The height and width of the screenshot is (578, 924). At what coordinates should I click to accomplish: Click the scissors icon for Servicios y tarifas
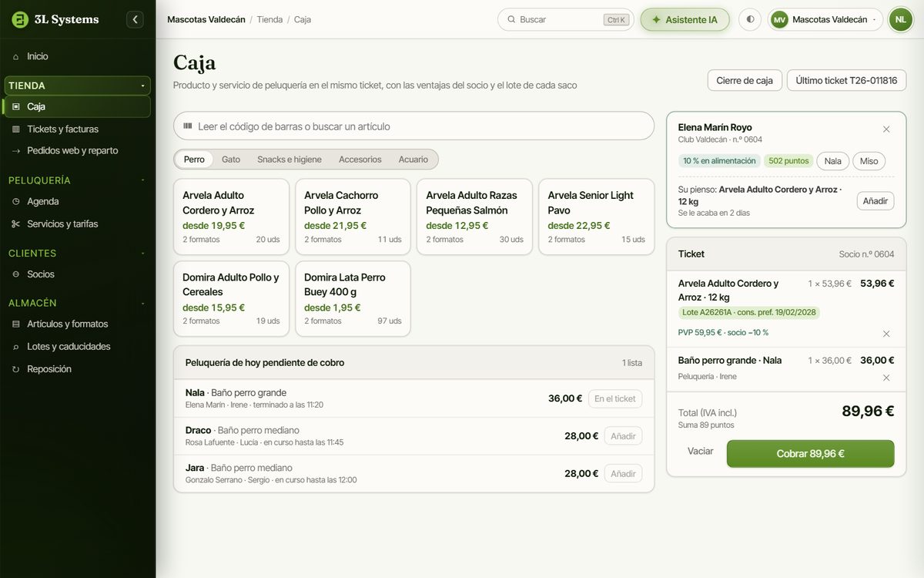point(16,223)
